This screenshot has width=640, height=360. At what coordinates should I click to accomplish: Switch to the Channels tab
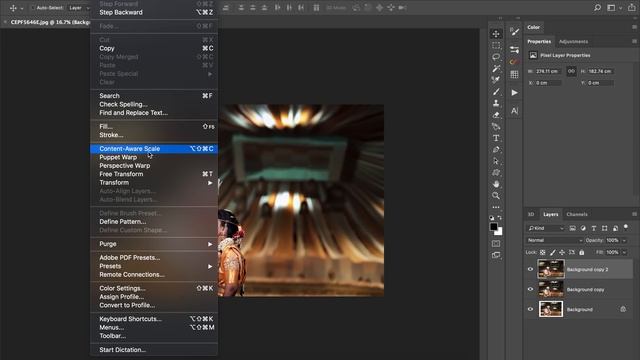click(577, 214)
